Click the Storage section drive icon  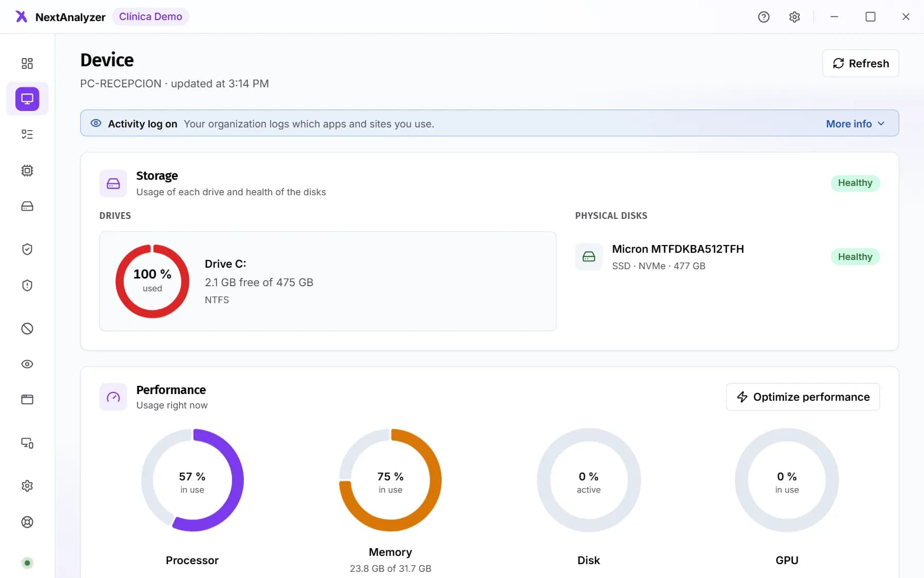[x=113, y=183]
